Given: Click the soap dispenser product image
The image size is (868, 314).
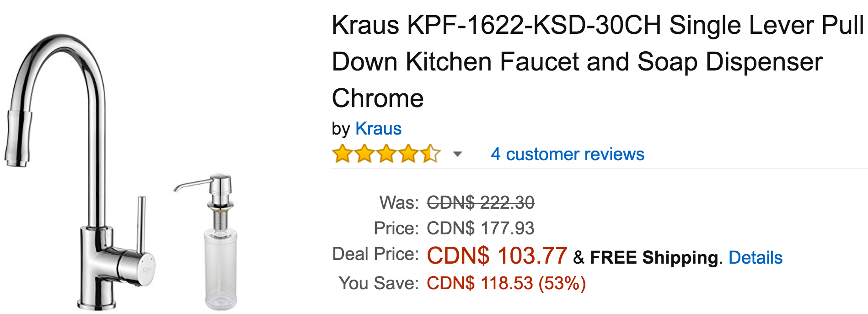Looking at the screenshot, I should click(213, 242).
